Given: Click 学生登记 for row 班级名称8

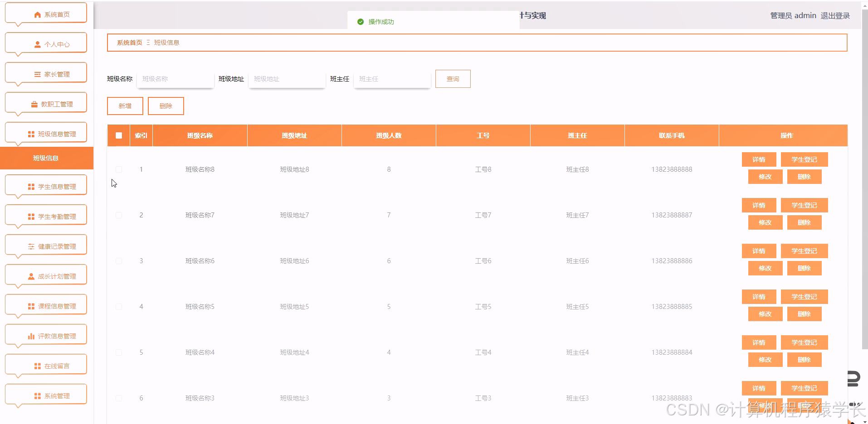Looking at the screenshot, I should 804,159.
